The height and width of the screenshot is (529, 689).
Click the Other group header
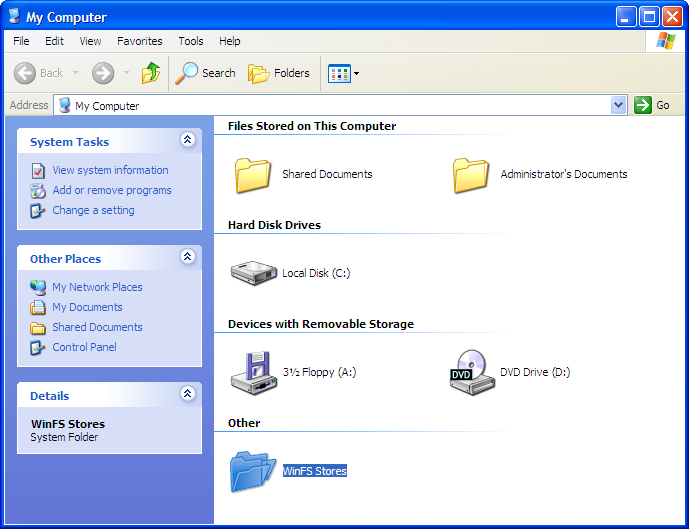244,423
